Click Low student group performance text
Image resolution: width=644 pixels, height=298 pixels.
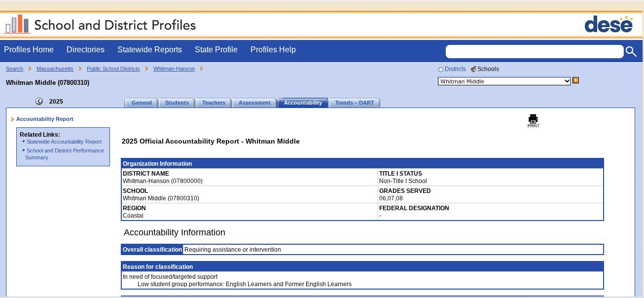[245, 284]
